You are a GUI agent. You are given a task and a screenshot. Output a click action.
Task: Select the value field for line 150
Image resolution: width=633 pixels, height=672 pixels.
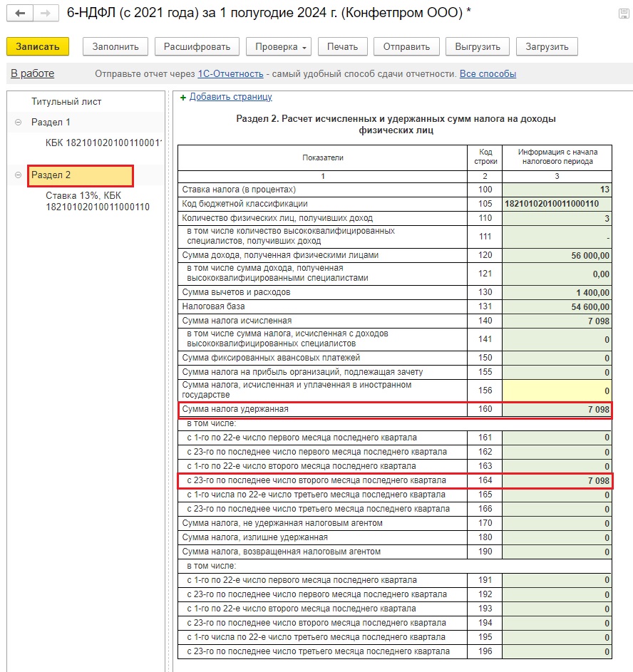557,358
